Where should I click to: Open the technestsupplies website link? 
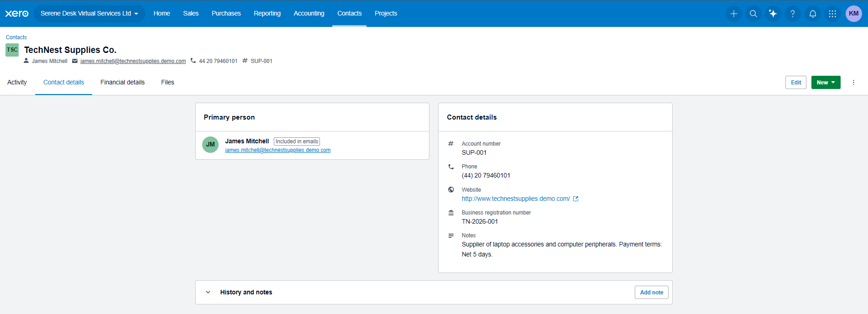(516, 199)
